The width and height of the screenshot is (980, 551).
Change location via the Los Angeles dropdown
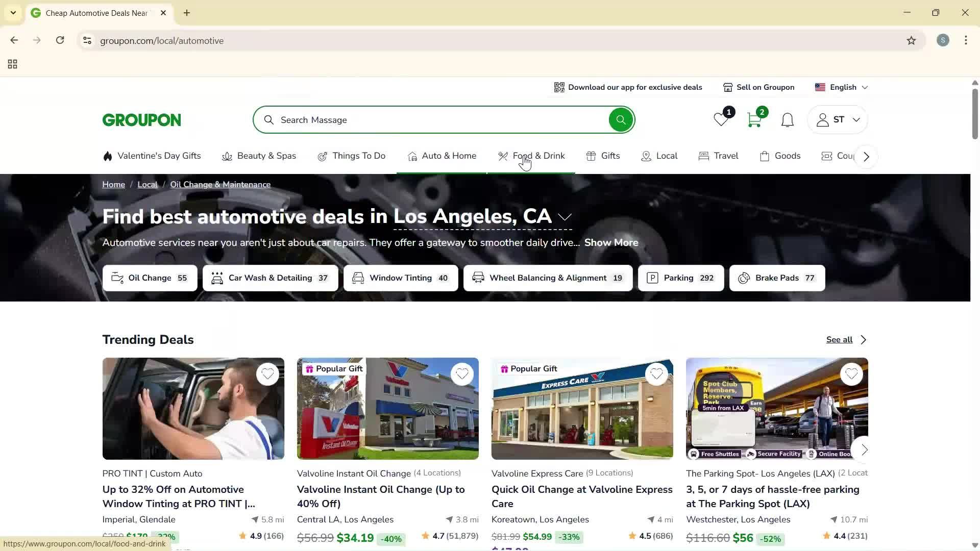(565, 217)
